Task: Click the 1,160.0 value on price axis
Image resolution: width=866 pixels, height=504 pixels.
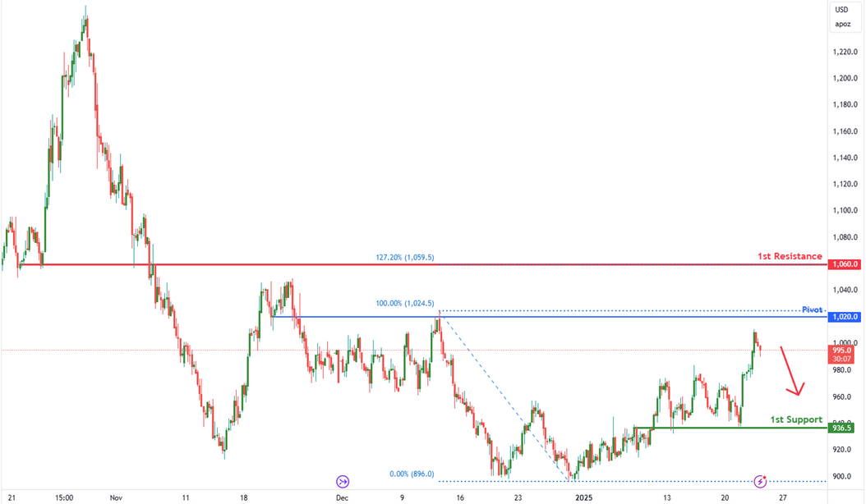Action: point(845,131)
